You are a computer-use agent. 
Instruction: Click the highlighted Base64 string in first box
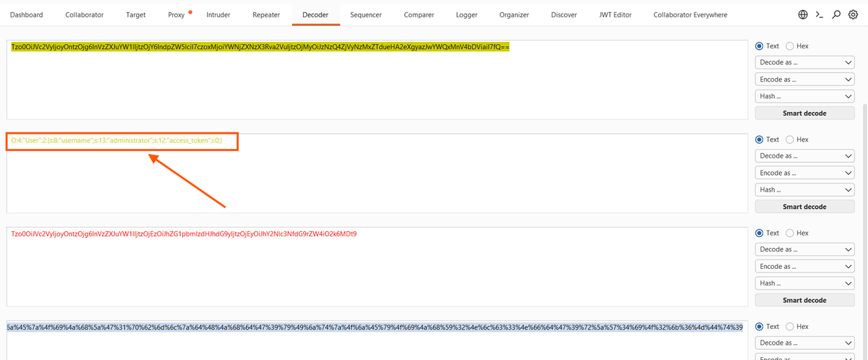click(x=260, y=46)
